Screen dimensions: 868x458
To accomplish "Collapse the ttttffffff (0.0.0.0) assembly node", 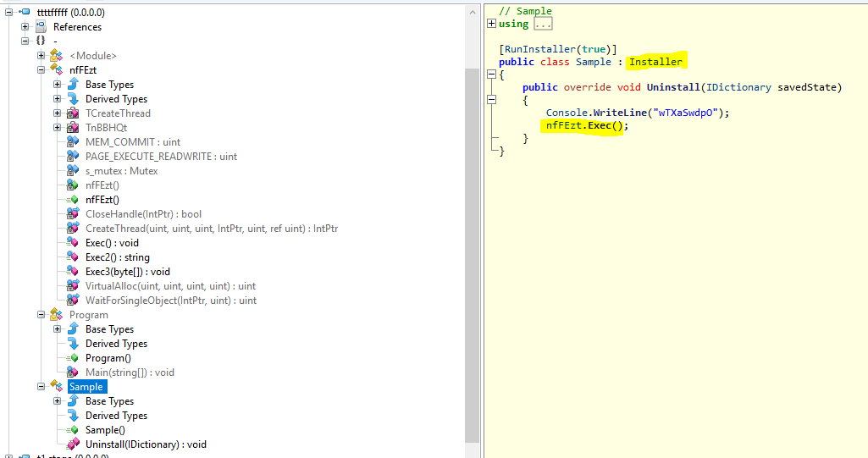I will pos(8,12).
